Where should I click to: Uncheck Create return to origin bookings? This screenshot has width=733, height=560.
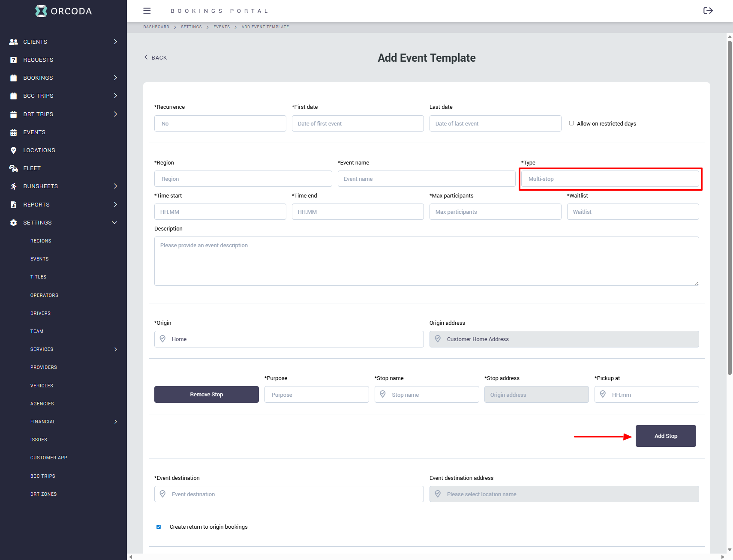(x=159, y=527)
